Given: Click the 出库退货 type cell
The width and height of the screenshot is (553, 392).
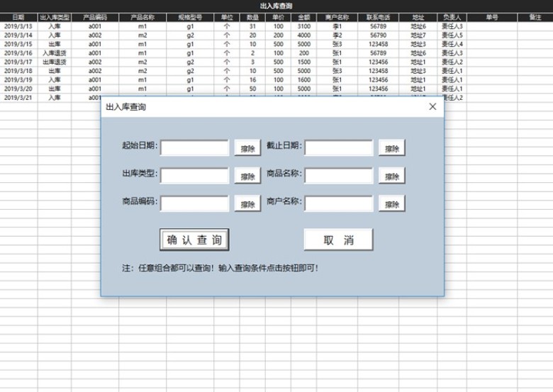Looking at the screenshot, I should point(55,62).
